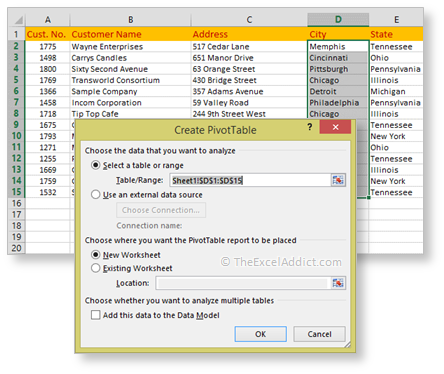Click the City header cell
Image resolution: width=444 pixels, height=374 pixels.
338,34
